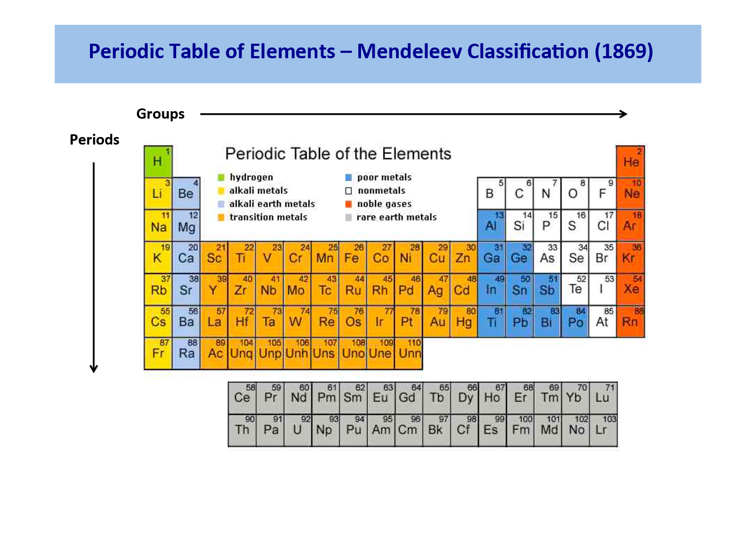Select the Uranium (U) cell in actinide row

(x=298, y=430)
